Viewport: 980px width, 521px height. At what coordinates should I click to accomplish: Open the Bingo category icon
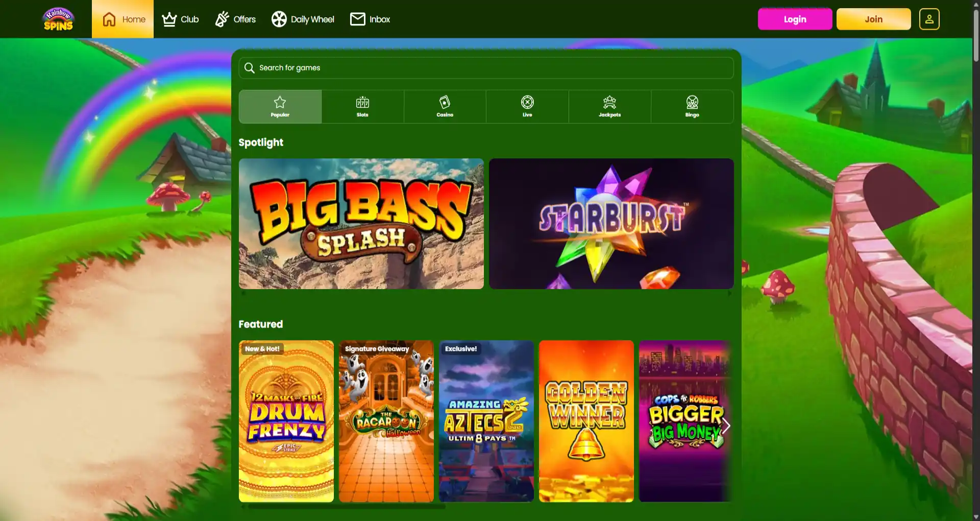click(x=692, y=102)
